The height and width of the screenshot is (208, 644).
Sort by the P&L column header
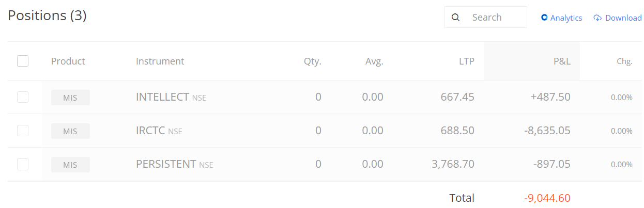[x=562, y=61]
